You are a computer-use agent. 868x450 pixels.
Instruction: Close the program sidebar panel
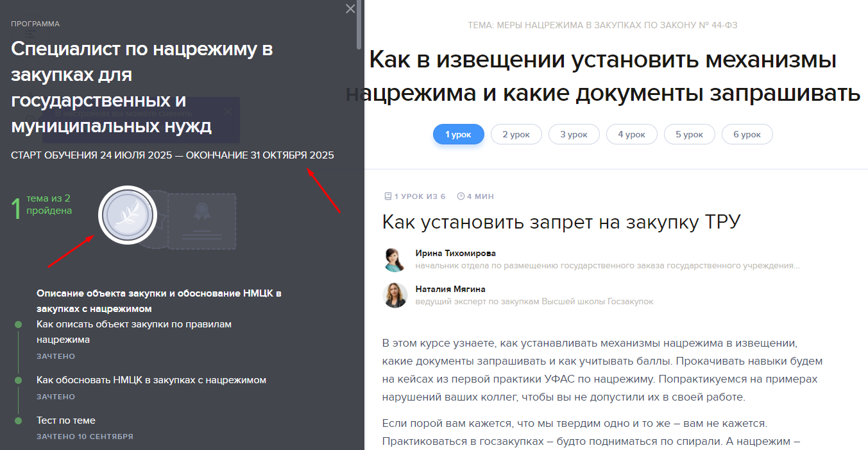point(350,9)
